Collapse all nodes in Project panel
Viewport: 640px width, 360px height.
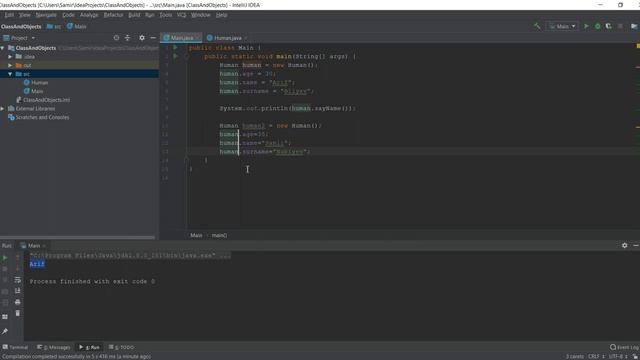127,38
